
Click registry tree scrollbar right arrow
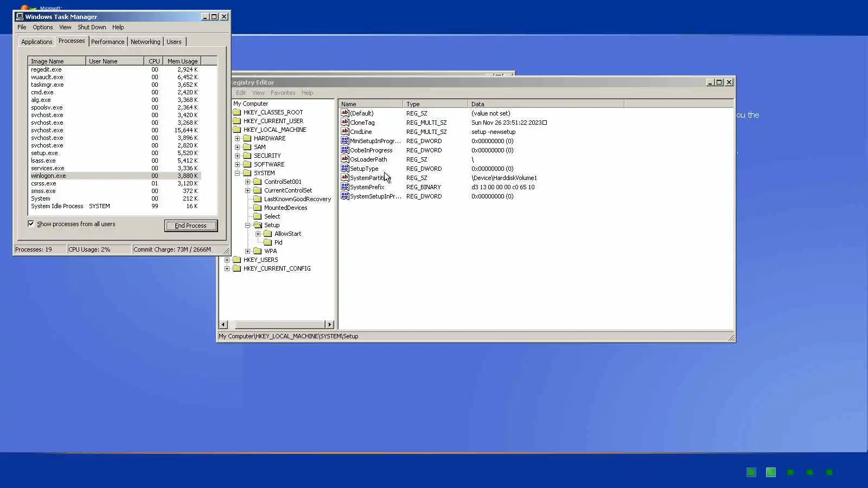coord(329,324)
